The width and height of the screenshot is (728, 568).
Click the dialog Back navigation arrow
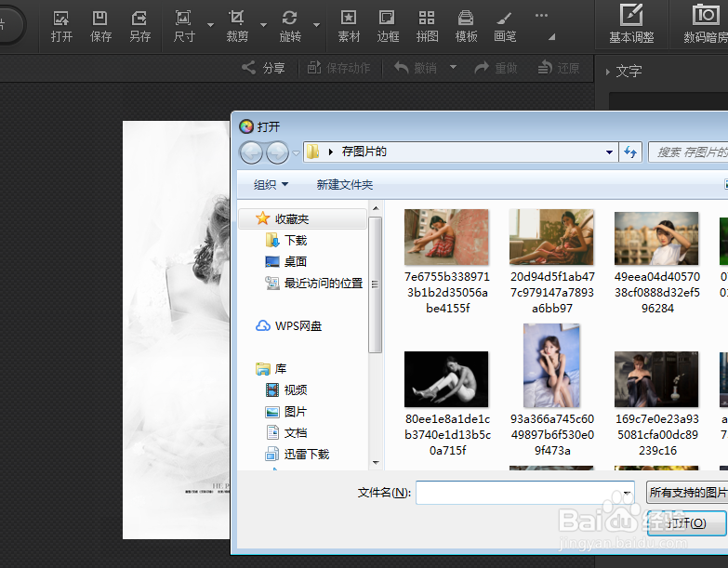(x=251, y=152)
